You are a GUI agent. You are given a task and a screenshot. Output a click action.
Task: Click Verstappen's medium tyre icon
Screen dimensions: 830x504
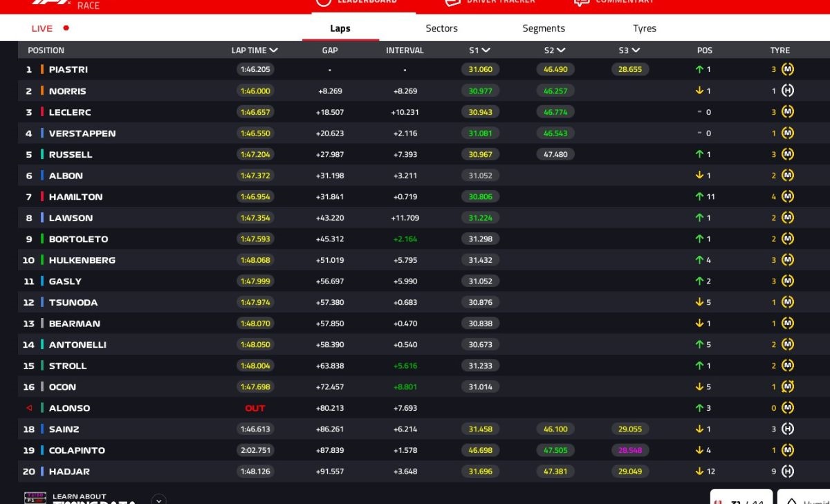(x=787, y=133)
